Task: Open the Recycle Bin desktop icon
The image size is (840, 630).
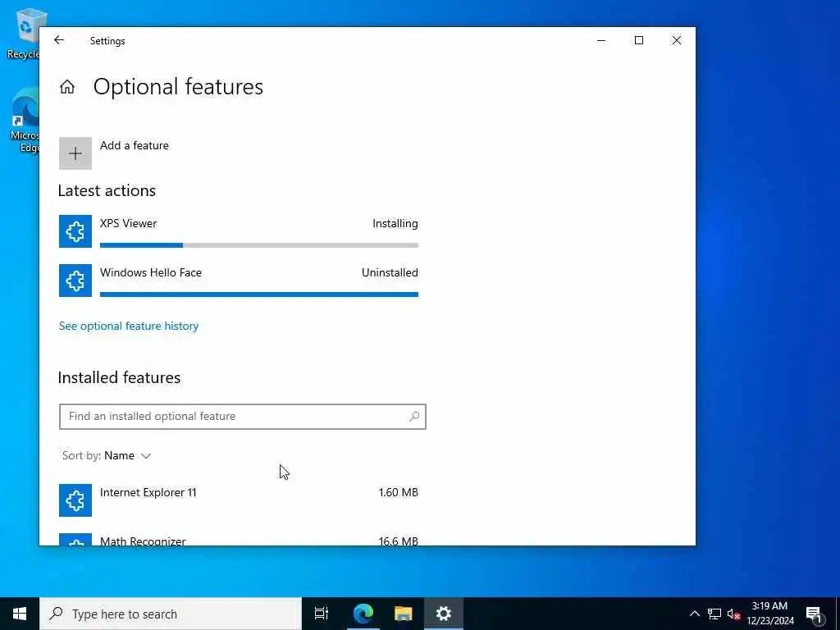Action: (25, 33)
